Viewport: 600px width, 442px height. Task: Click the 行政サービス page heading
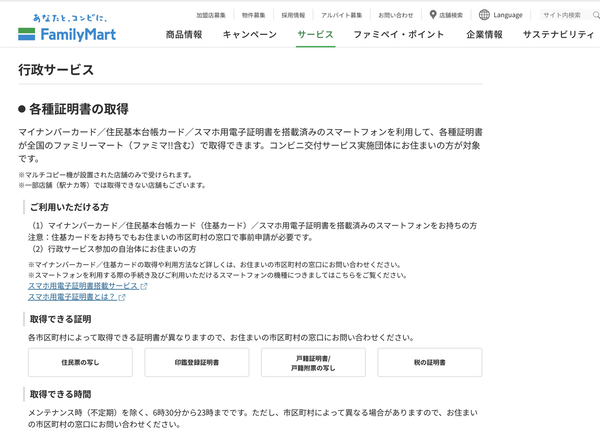point(56,70)
